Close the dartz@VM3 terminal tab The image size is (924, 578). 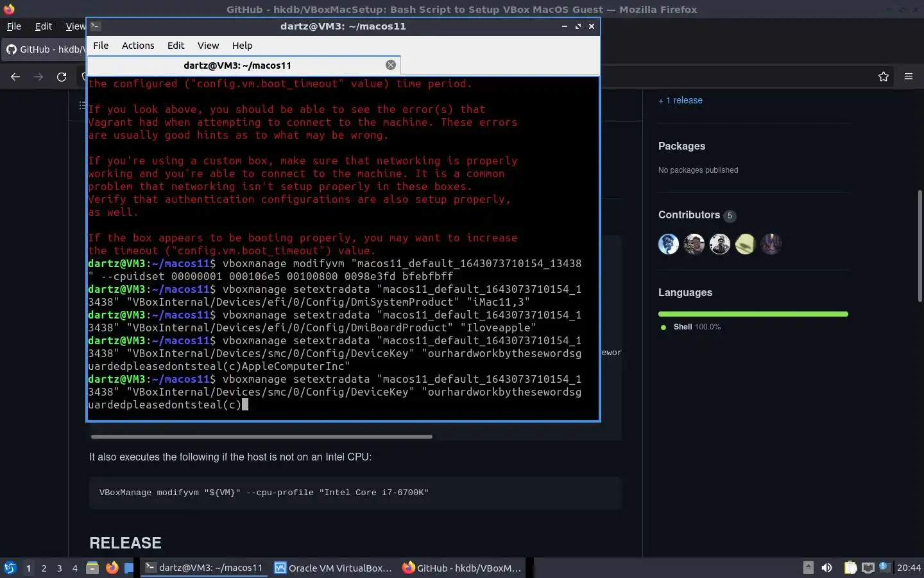point(390,65)
